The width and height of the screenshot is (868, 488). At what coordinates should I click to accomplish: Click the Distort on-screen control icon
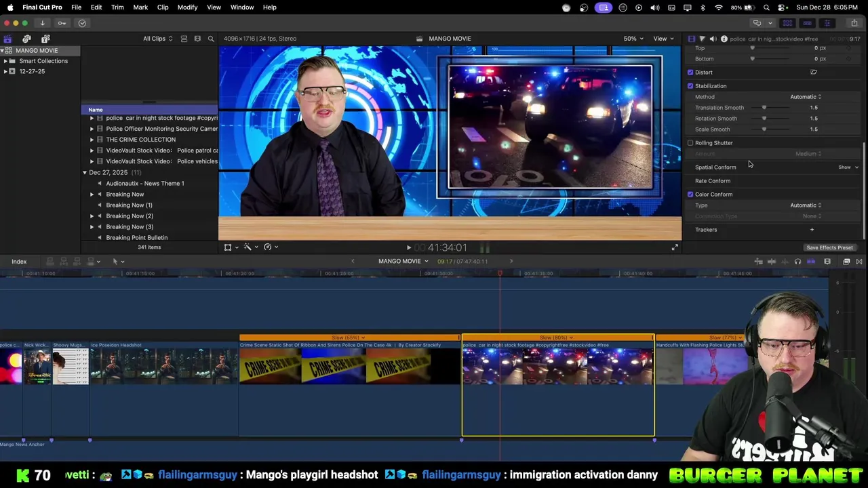coord(814,72)
